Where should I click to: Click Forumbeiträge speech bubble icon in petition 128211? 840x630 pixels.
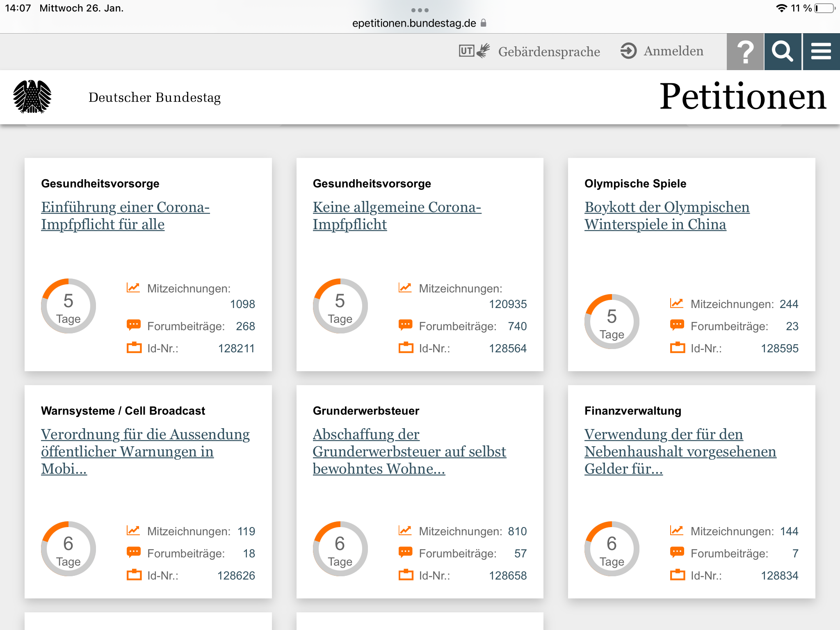point(134,325)
